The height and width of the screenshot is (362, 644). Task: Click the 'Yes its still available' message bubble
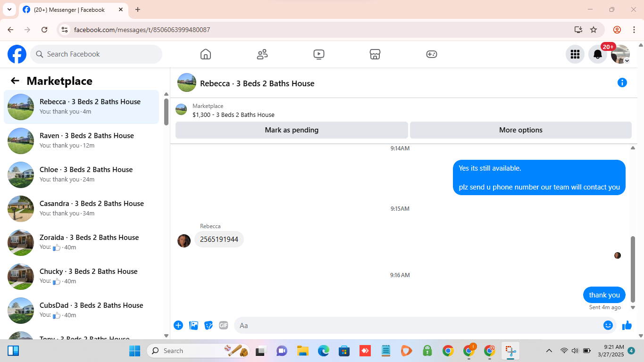pyautogui.click(x=539, y=178)
